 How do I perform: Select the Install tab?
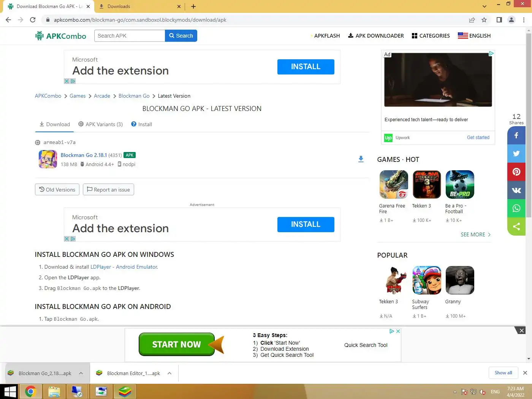click(141, 124)
